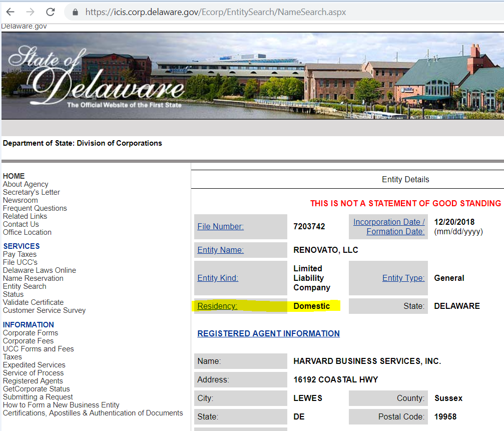The image size is (504, 431).
Task: Open How to Form a New Business Entity
Action: click(61, 405)
